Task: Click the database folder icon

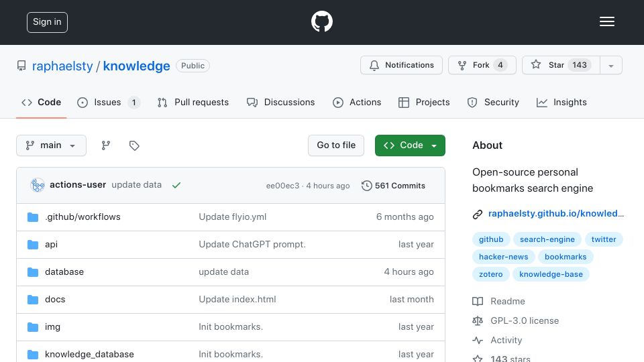Action: [33, 271]
